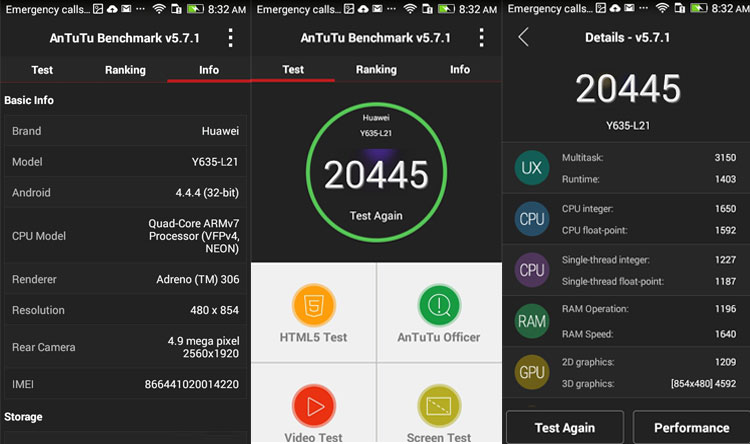This screenshot has height=444, width=750.
Task: Open AnTuTu Officer icon
Action: click(x=439, y=305)
